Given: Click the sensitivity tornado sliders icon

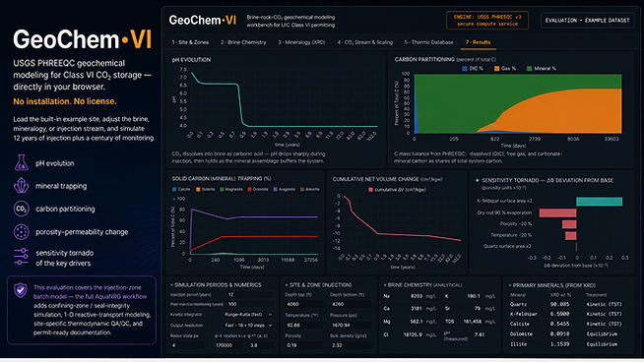Looking at the screenshot, I should (21, 257).
